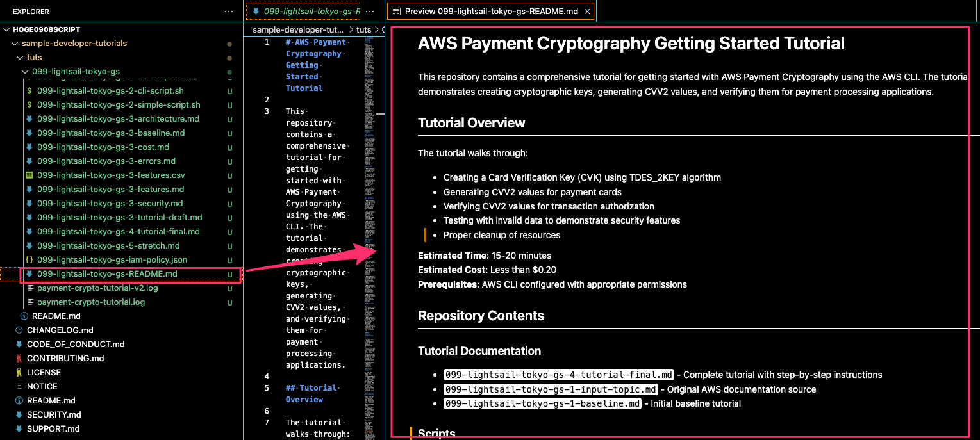Close the Preview 099-lightsail-tokyo-gs-README.md tab
This screenshot has width=980, height=440.
point(587,12)
